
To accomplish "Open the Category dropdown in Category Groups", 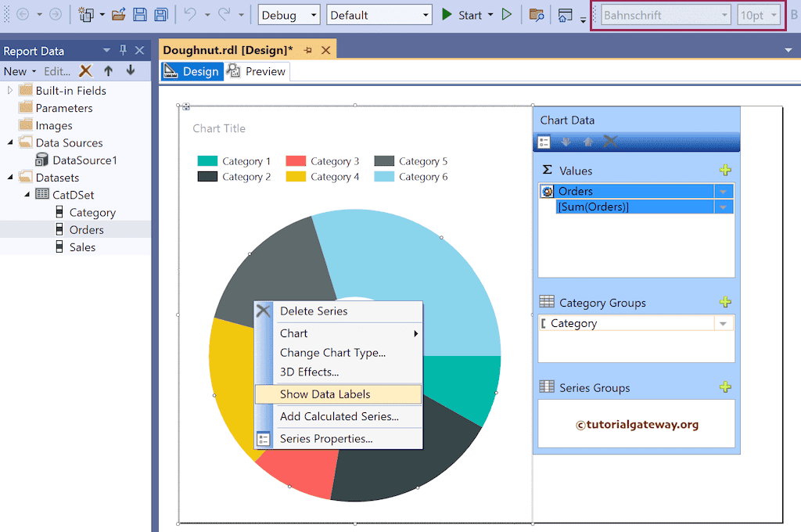I will [722, 322].
